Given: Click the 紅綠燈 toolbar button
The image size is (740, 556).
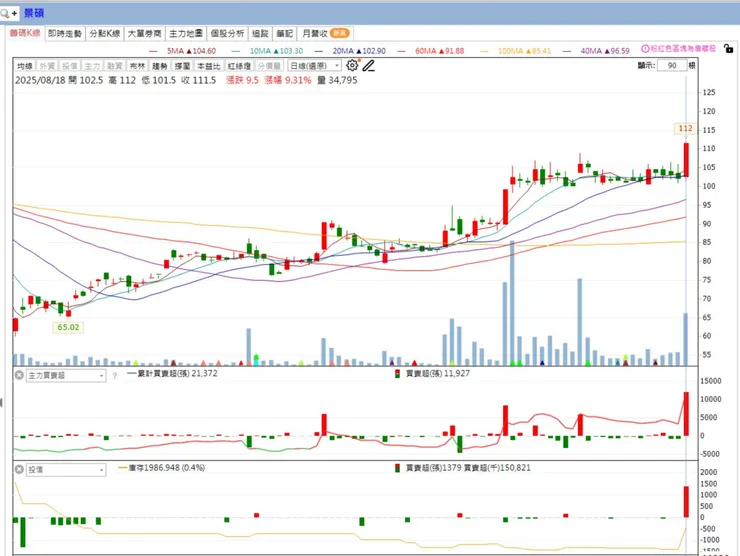Looking at the screenshot, I should point(239,66).
